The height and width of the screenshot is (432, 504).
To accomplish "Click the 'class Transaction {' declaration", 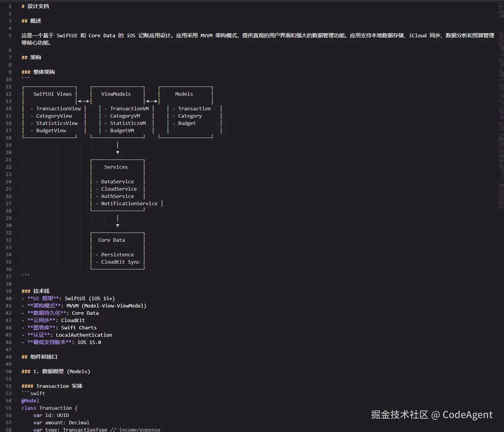I will (50, 408).
